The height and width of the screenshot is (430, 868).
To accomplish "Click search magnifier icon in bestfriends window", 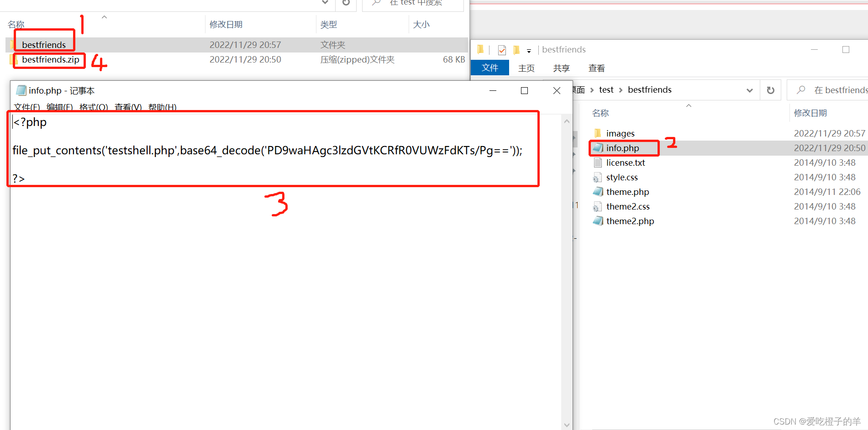I will point(801,90).
